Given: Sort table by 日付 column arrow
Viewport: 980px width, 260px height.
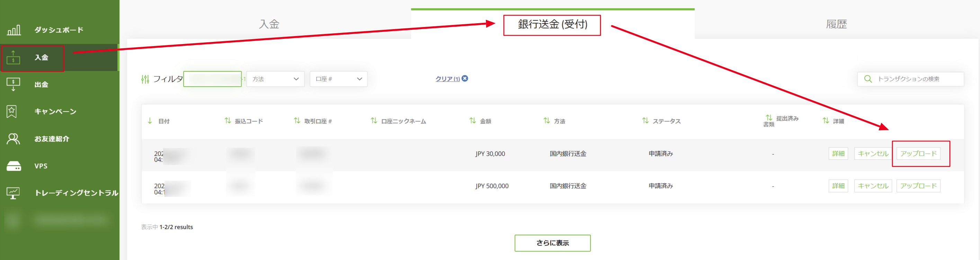Looking at the screenshot, I should [x=150, y=121].
